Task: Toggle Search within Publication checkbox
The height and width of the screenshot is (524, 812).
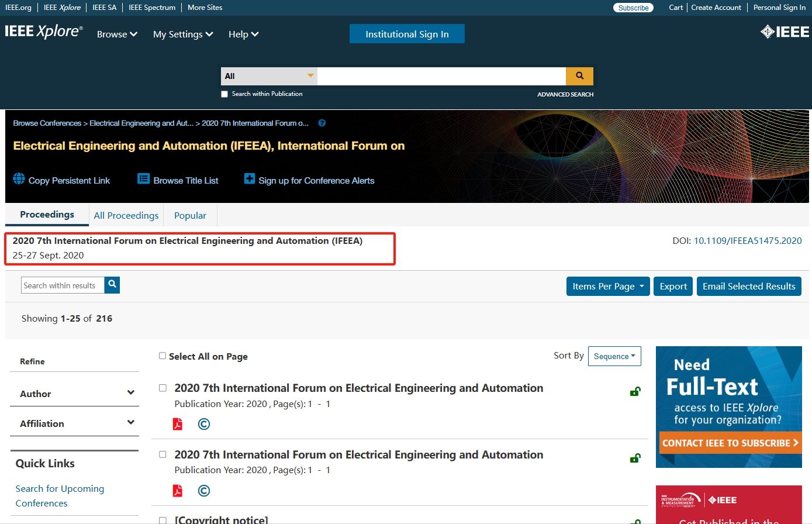Action: (x=224, y=94)
